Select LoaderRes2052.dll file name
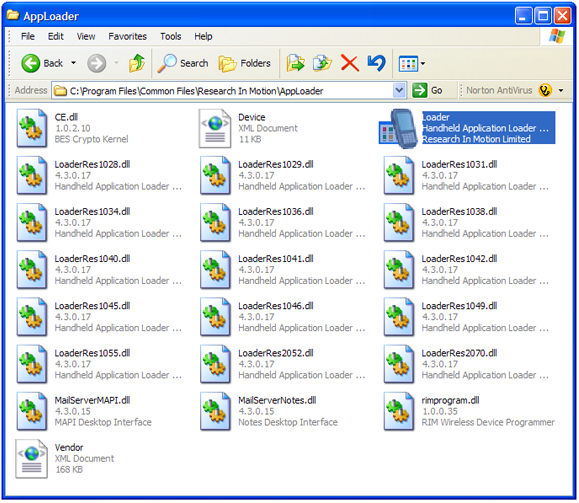 pos(276,353)
